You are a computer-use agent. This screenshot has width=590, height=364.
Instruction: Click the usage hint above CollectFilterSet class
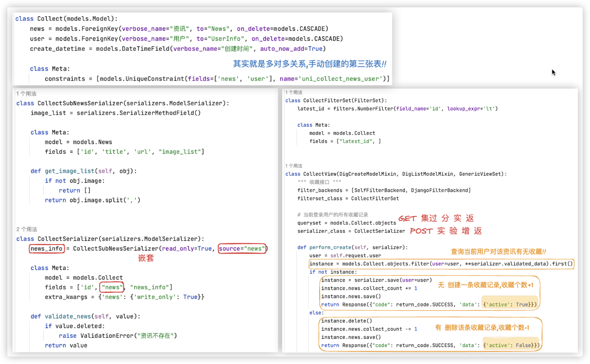[294, 93]
